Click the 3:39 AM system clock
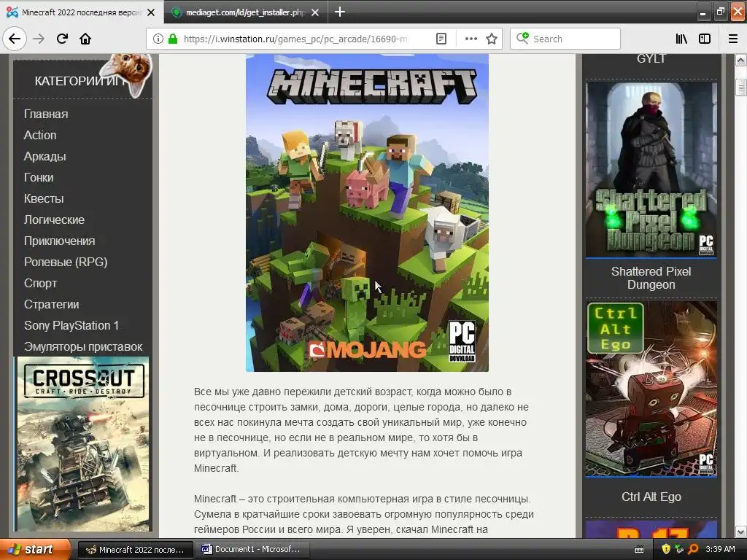747x560 pixels. [x=720, y=550]
